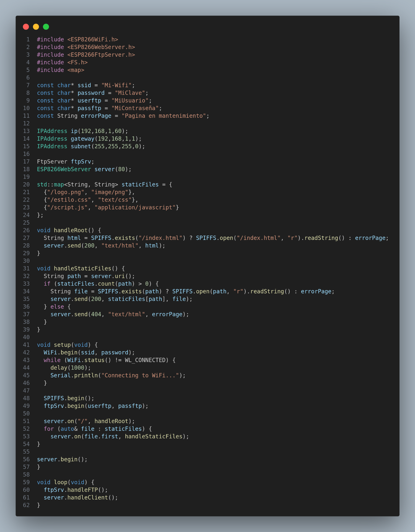Image resolution: width=415 pixels, height=532 pixels.
Task: Click the "Pagina en mantenimiento" string
Action: 164,116
